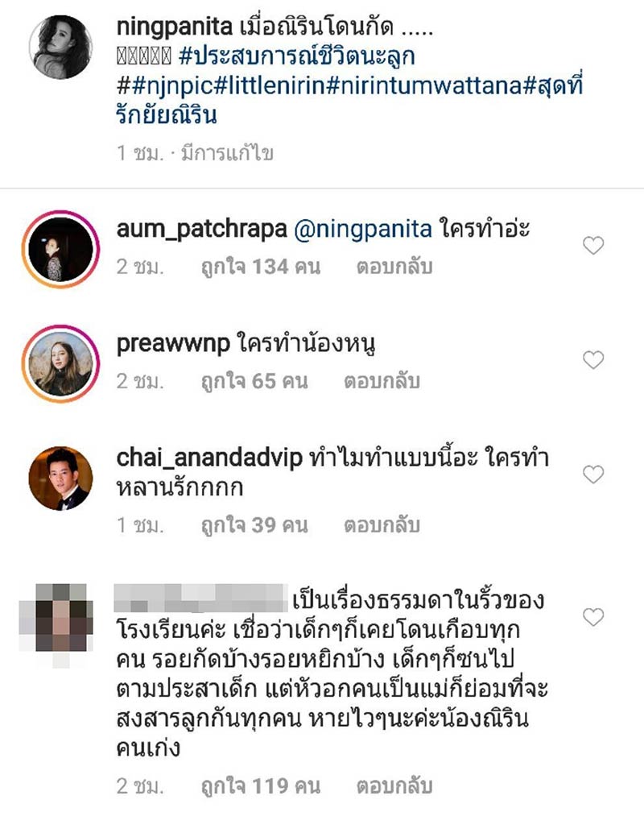Show who liked aum_patchrapa's comment (134)
644x833 pixels.
point(261,267)
